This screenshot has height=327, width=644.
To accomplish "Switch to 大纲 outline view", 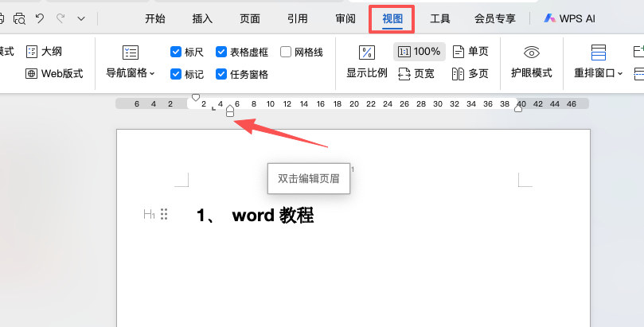I will (x=44, y=52).
